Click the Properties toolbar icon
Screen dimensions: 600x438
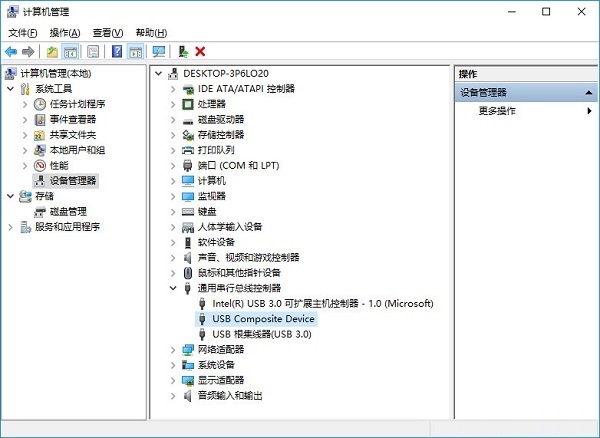[93, 51]
